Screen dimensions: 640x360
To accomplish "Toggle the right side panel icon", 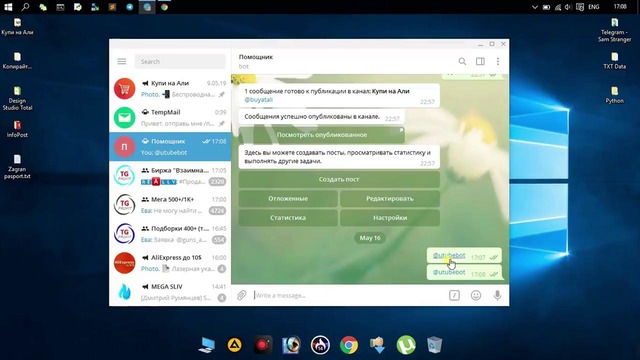I will [x=480, y=61].
